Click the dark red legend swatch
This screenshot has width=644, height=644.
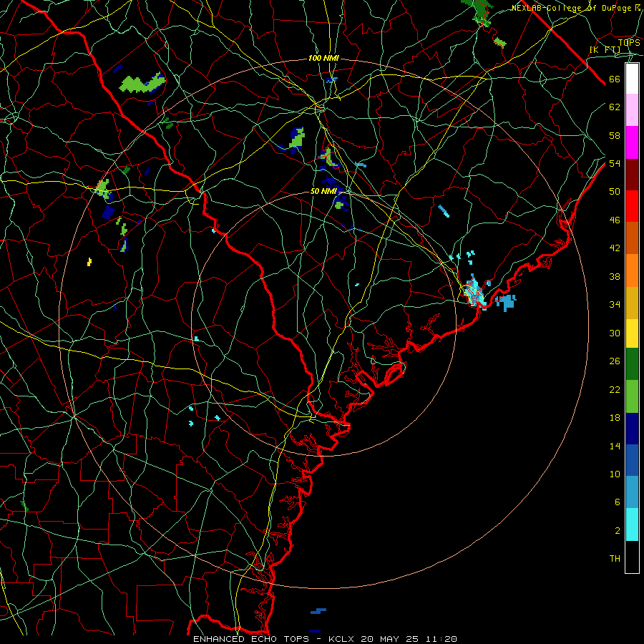coord(632,175)
